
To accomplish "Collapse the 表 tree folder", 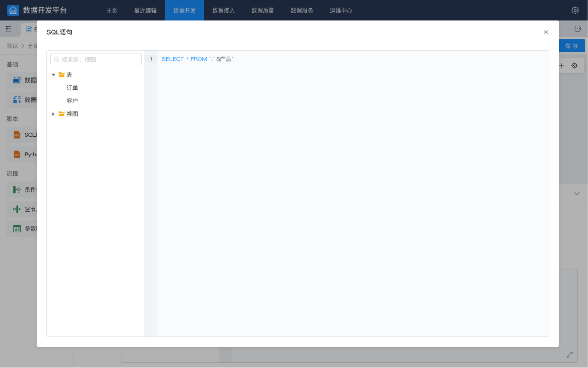I will [x=54, y=75].
